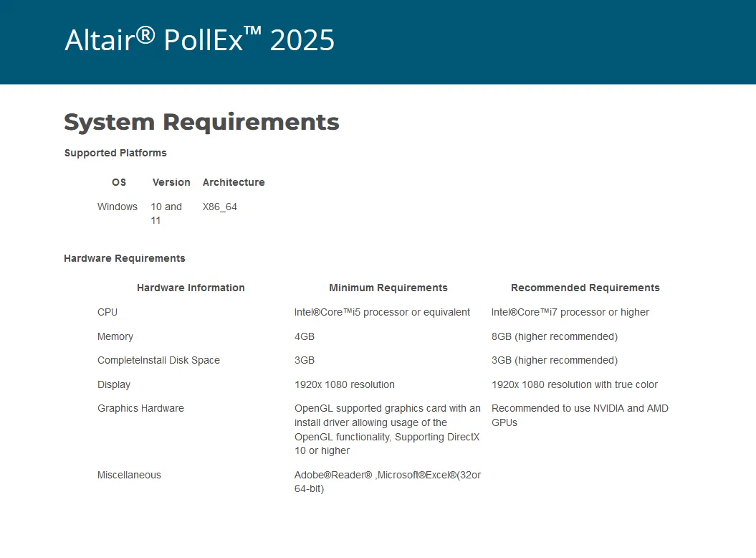Click the Minimum Requirements column header
This screenshot has width=756, height=558.
click(388, 288)
